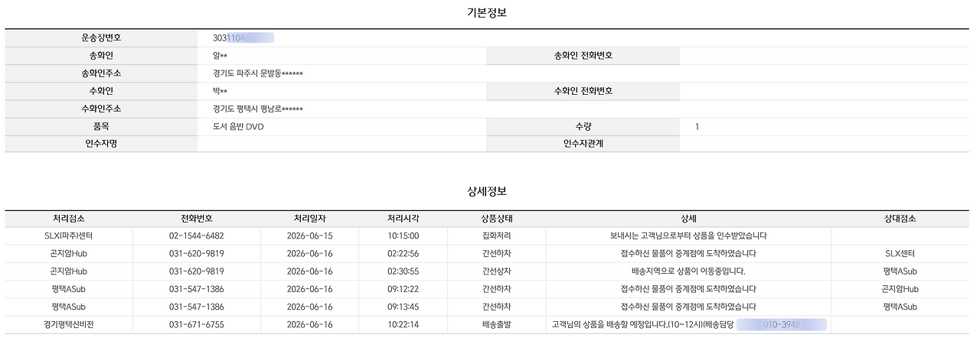The height and width of the screenshot is (338, 980).
Task: Click the 인수자관계 label cell
Action: coord(583,143)
